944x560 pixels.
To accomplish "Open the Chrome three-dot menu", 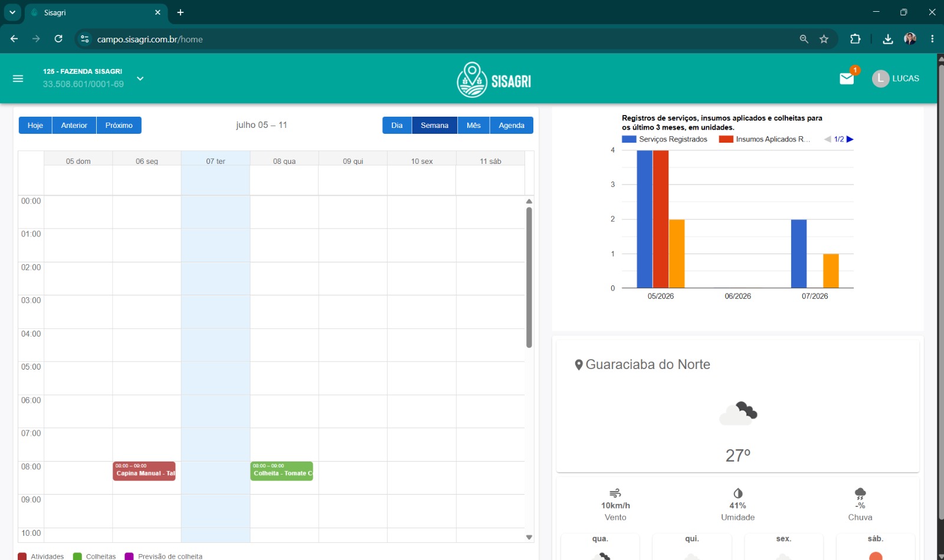I will 932,39.
